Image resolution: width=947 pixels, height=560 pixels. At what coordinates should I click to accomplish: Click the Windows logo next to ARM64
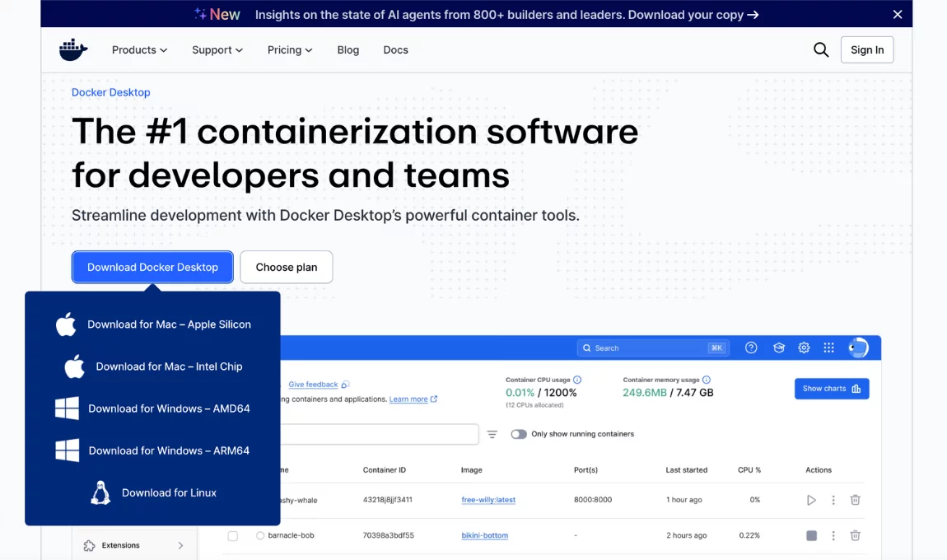pos(67,450)
